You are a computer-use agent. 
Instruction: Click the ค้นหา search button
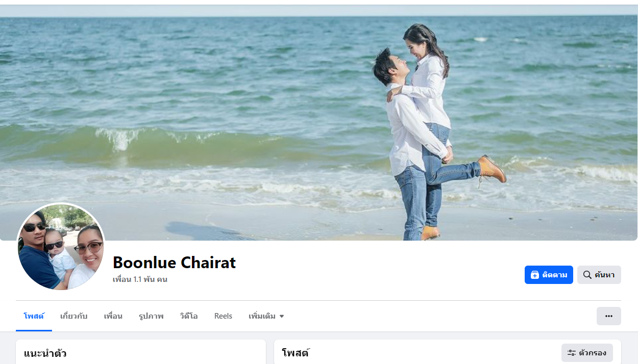599,275
